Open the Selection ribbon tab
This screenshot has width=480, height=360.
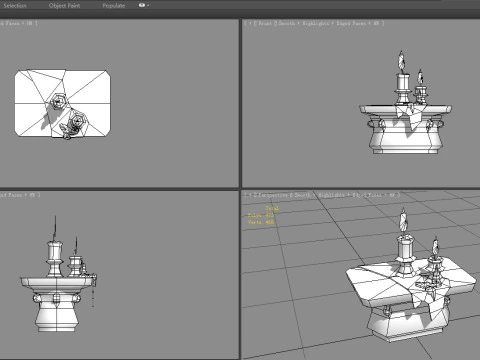point(15,5)
